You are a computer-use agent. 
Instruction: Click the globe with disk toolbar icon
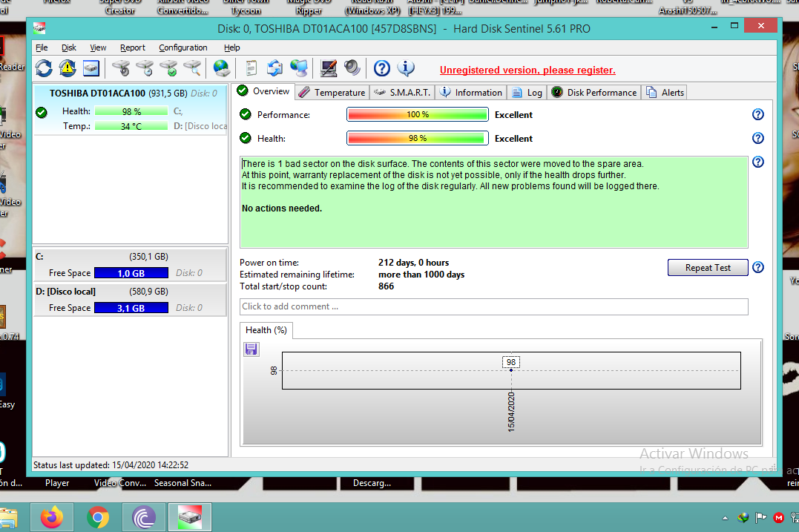[222, 68]
